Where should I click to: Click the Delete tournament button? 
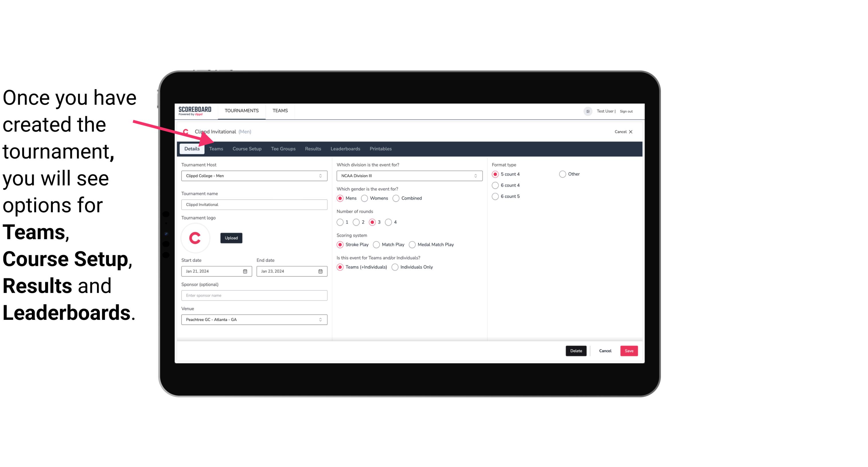click(x=576, y=351)
